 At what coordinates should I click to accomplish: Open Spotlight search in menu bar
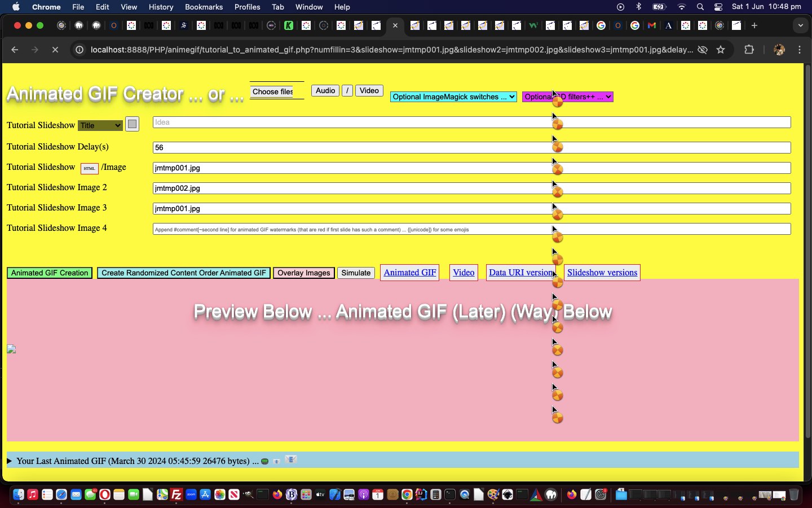pos(700,7)
